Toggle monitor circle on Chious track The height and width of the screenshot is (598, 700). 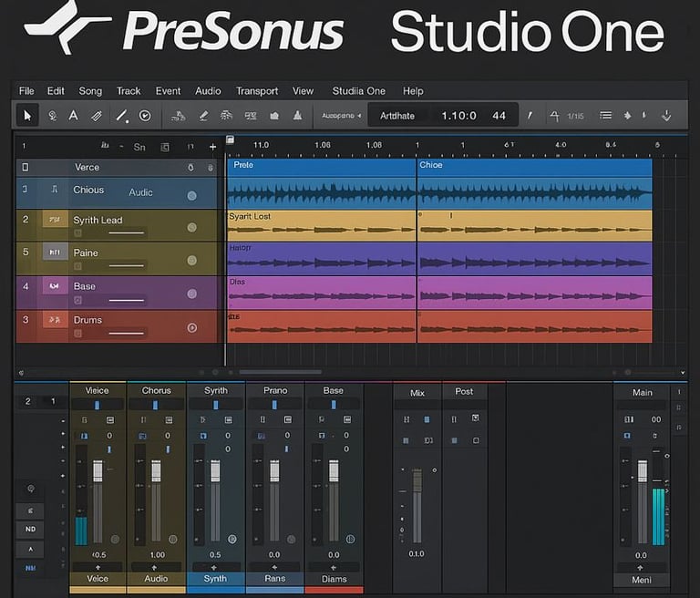pyautogui.click(x=192, y=196)
